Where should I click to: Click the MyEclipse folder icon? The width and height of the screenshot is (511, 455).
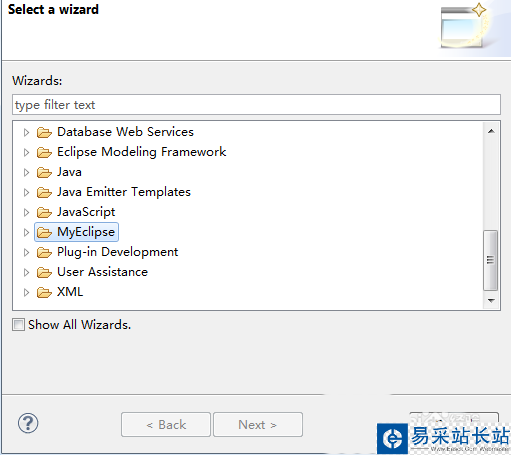(44, 232)
